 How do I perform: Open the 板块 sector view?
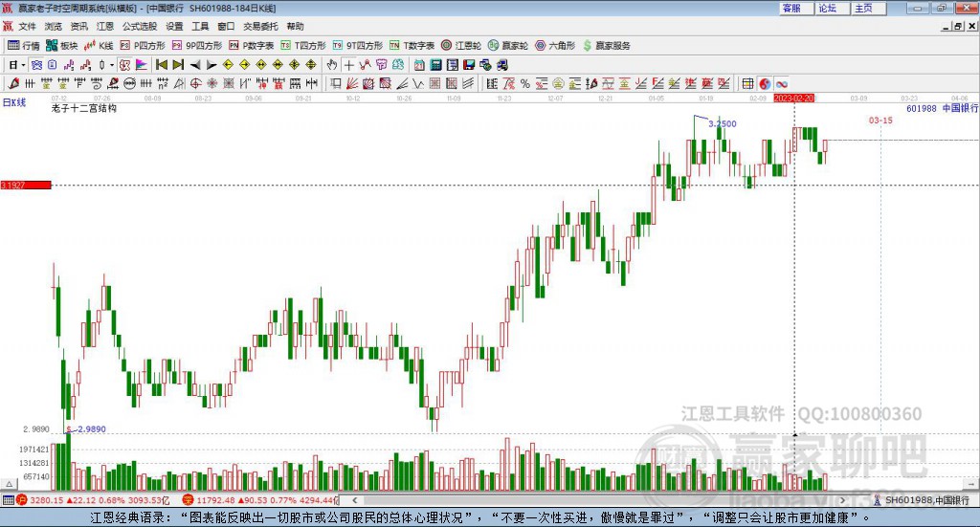click(61, 46)
